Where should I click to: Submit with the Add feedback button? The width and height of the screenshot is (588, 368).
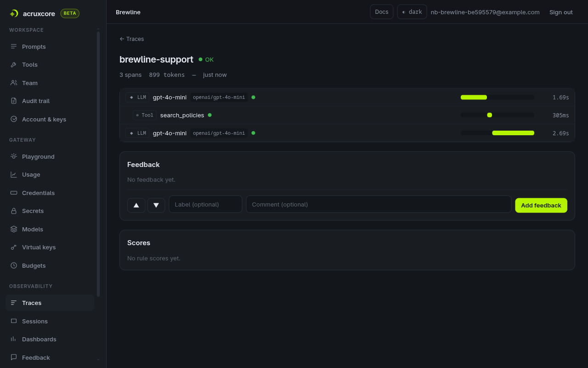click(541, 205)
